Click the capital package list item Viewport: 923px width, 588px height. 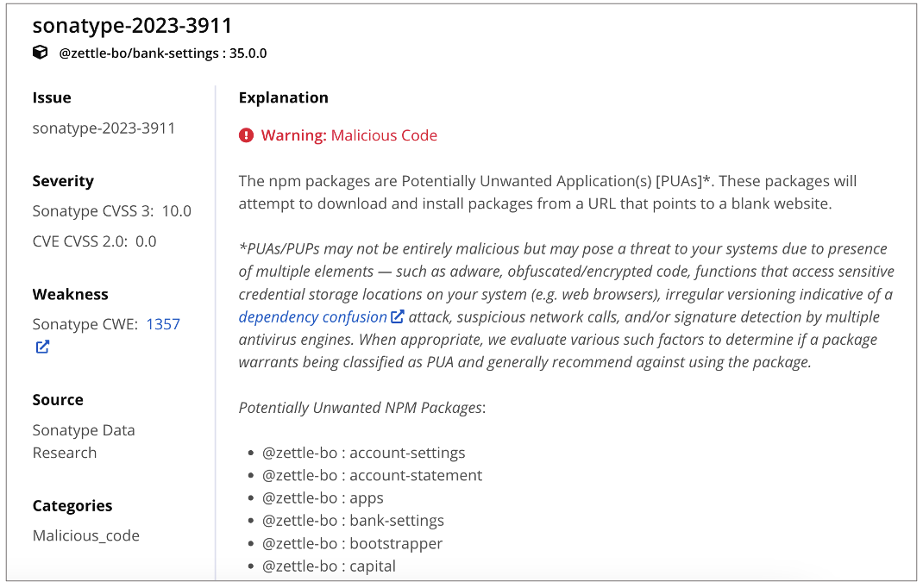329,566
